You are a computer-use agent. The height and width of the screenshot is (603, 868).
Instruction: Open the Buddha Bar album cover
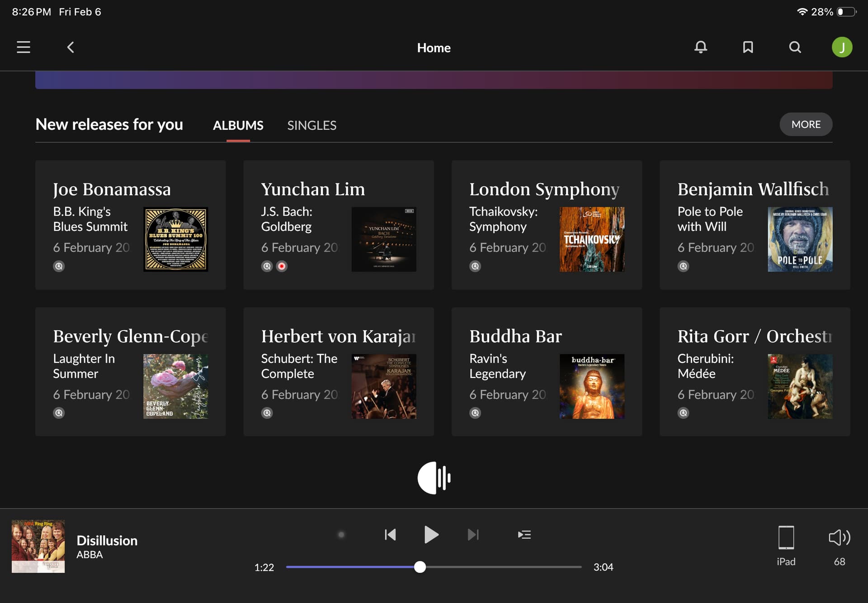(x=592, y=386)
